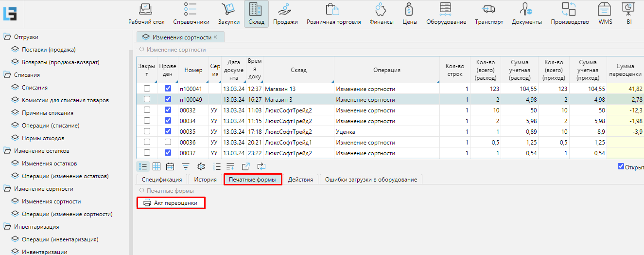This screenshot has height=255, width=644.
Task: Collapse the Изменение сортности section header
Action: pos(142,50)
